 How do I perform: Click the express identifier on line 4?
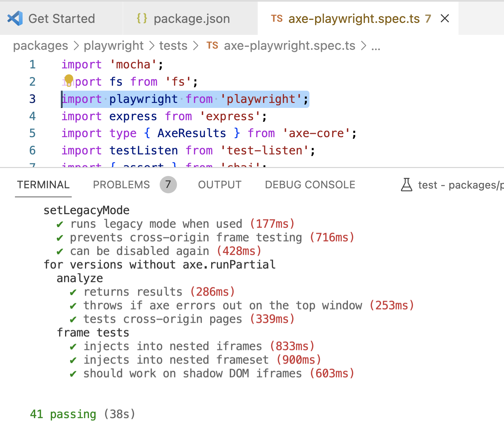(x=133, y=116)
